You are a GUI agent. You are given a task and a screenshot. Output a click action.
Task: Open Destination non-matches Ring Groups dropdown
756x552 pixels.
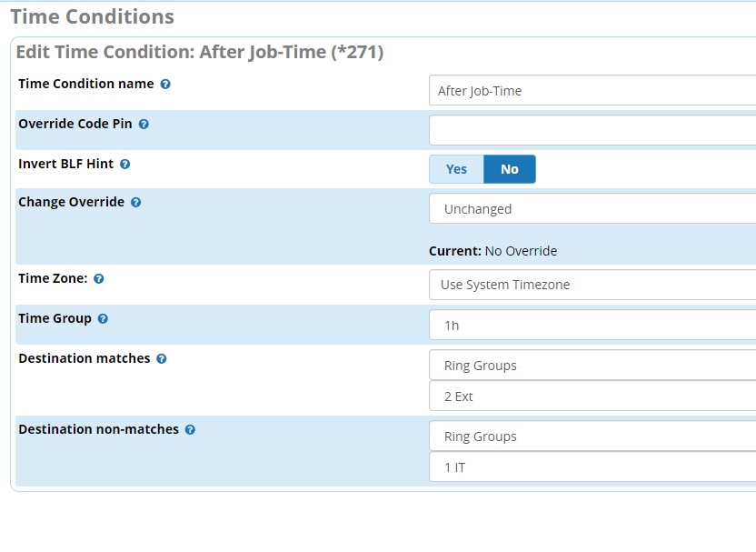coord(591,437)
